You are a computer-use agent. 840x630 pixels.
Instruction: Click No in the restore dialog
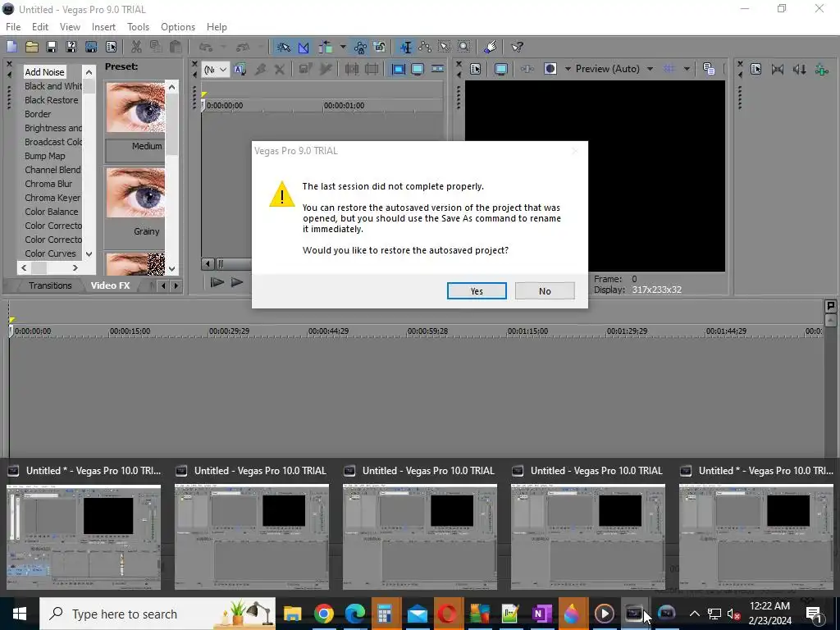coord(545,291)
